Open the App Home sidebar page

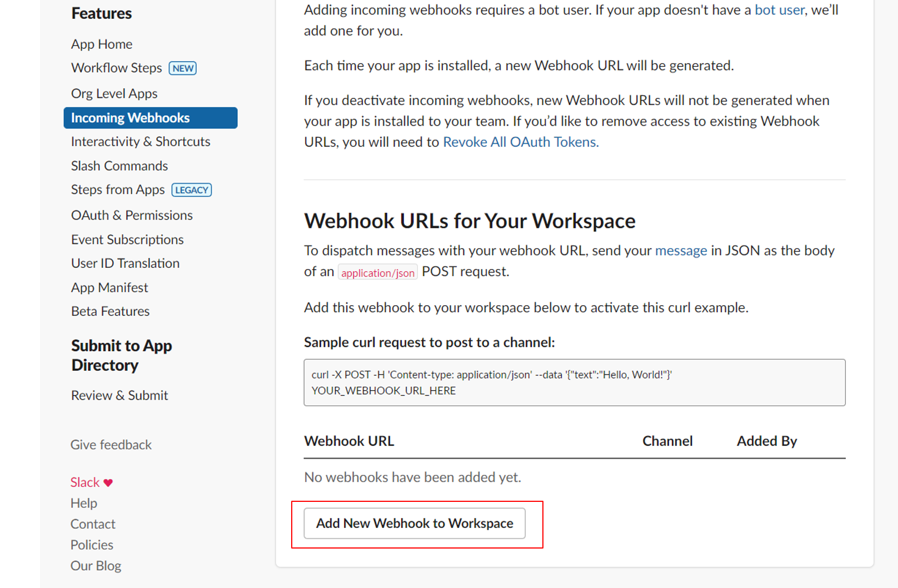tap(102, 44)
